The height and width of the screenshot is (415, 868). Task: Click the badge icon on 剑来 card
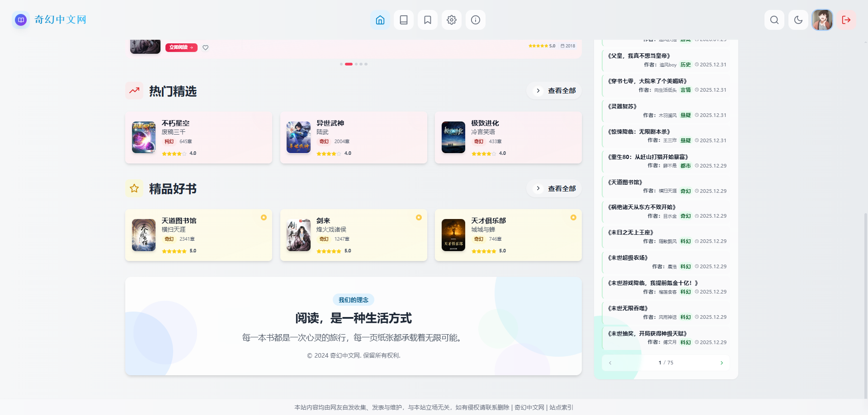(419, 218)
